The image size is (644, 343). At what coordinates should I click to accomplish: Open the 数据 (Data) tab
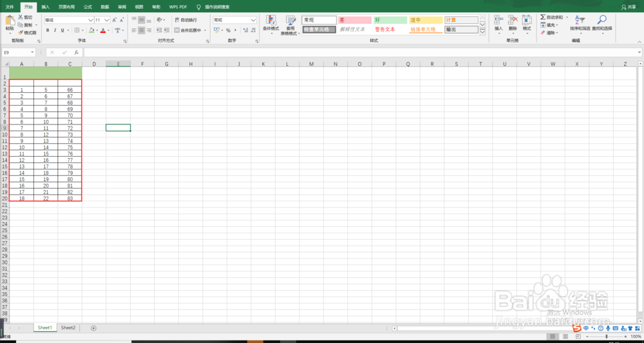[105, 7]
